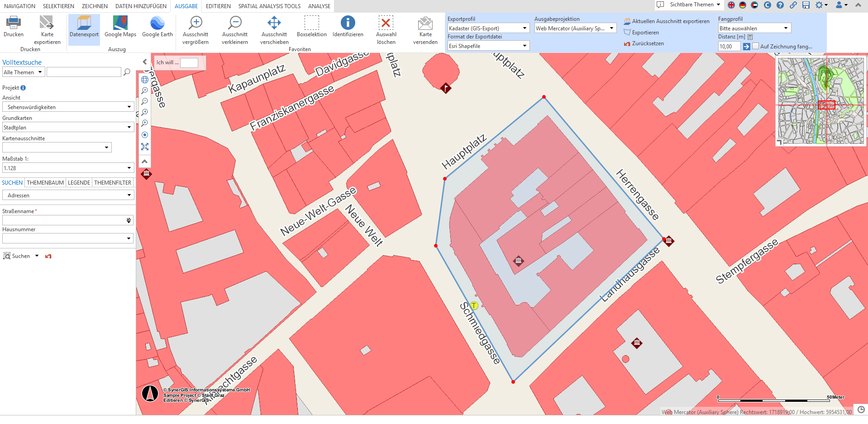Click the full extent globe icon
Screen dimensions: 868x424
(x=144, y=80)
